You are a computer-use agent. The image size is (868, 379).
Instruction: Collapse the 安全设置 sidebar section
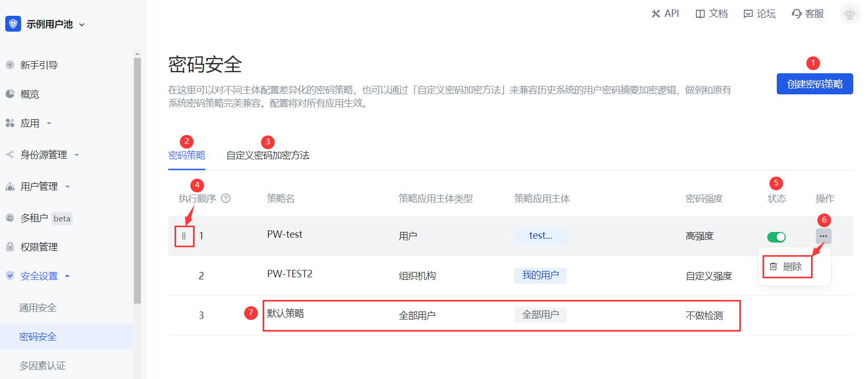[x=67, y=276]
